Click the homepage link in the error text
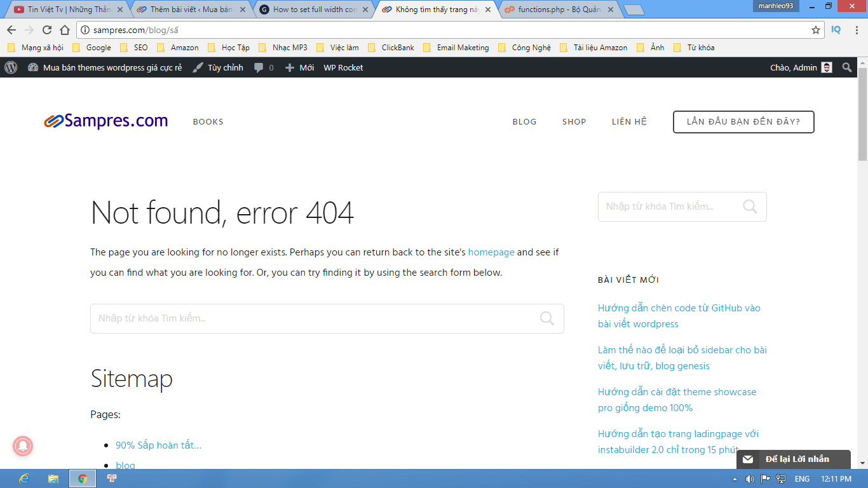 click(x=491, y=252)
